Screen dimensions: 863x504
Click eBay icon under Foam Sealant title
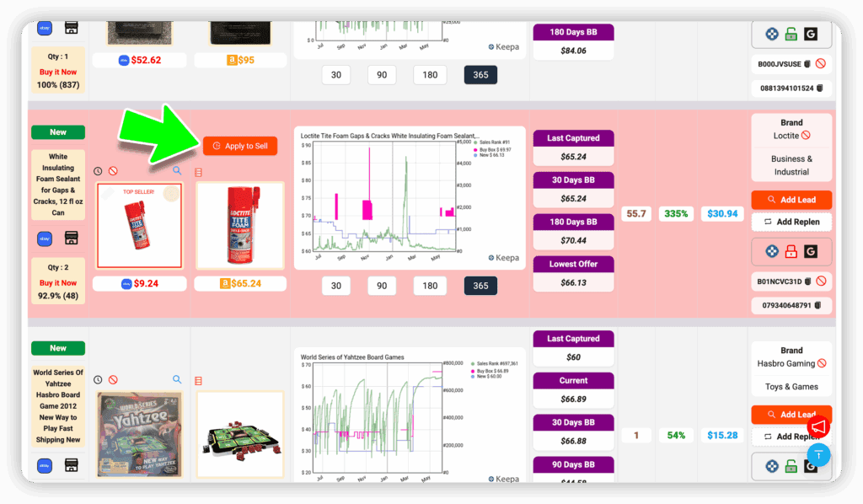[x=45, y=239]
